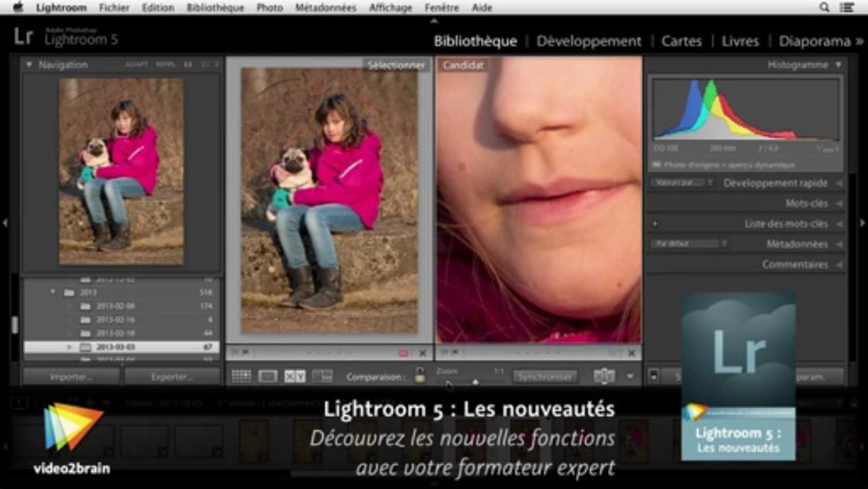Hide left panel with edge arrow
The image size is (868, 489).
5,222
